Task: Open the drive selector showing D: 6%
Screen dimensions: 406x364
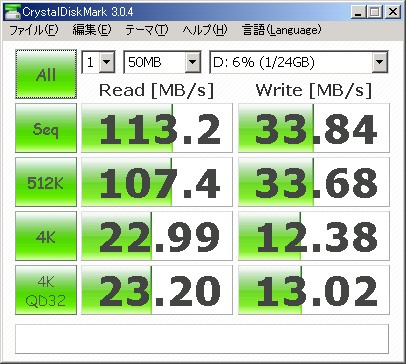Action: point(299,62)
